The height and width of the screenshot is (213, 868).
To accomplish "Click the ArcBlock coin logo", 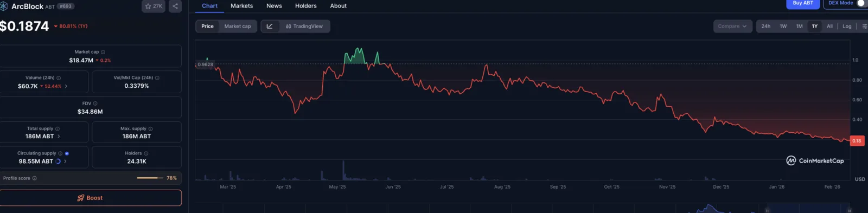I will tap(4, 7).
